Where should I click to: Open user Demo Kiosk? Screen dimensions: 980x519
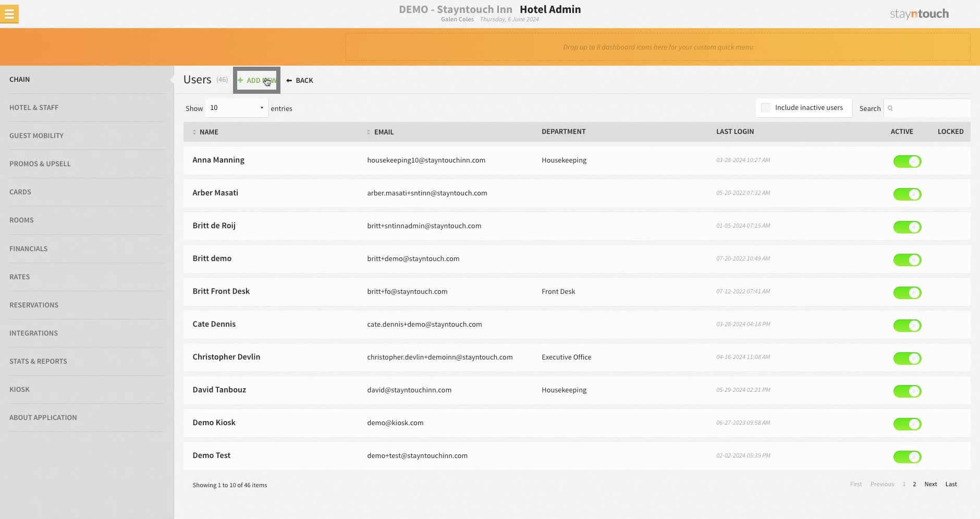(214, 423)
